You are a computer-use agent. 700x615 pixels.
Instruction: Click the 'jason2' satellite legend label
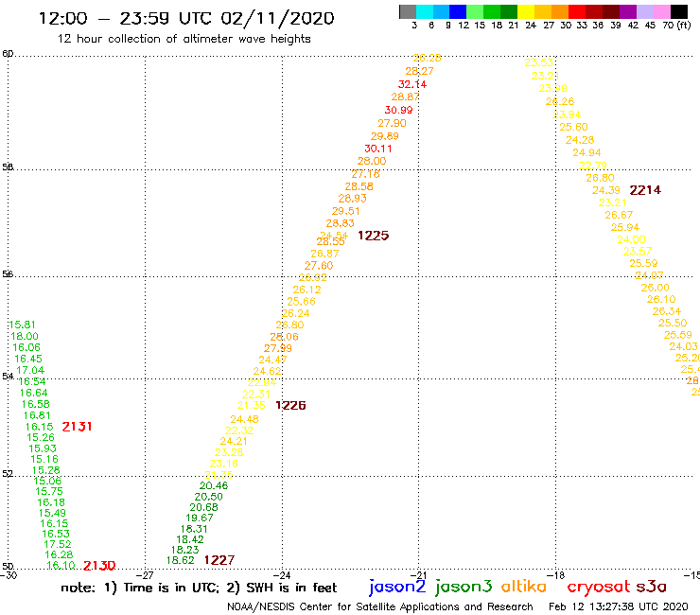(x=397, y=587)
